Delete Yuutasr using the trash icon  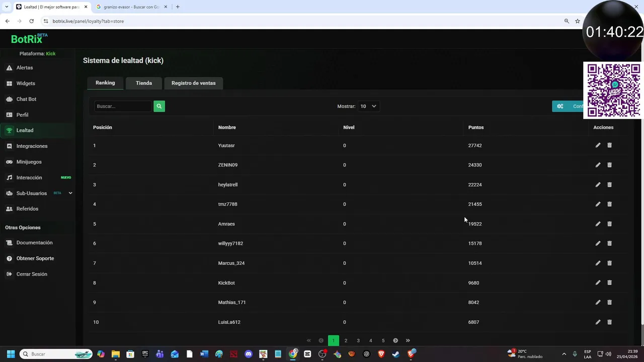pyautogui.click(x=609, y=145)
